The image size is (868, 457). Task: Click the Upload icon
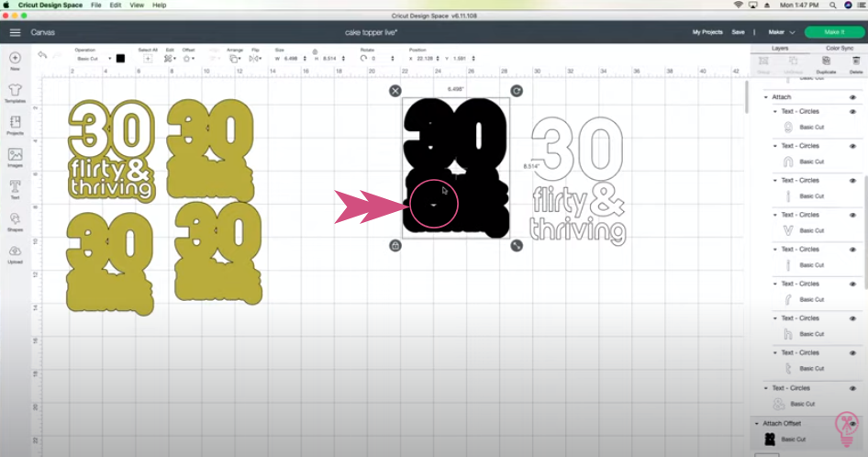[x=15, y=251]
